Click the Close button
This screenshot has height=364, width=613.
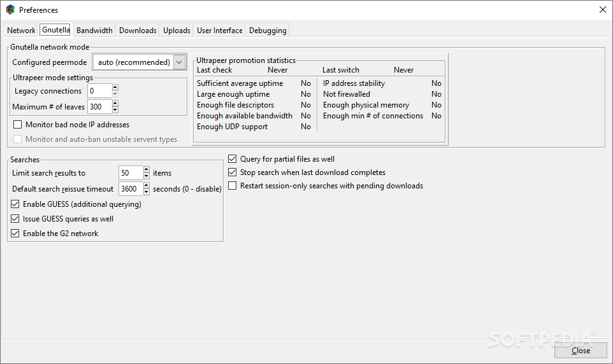(581, 351)
